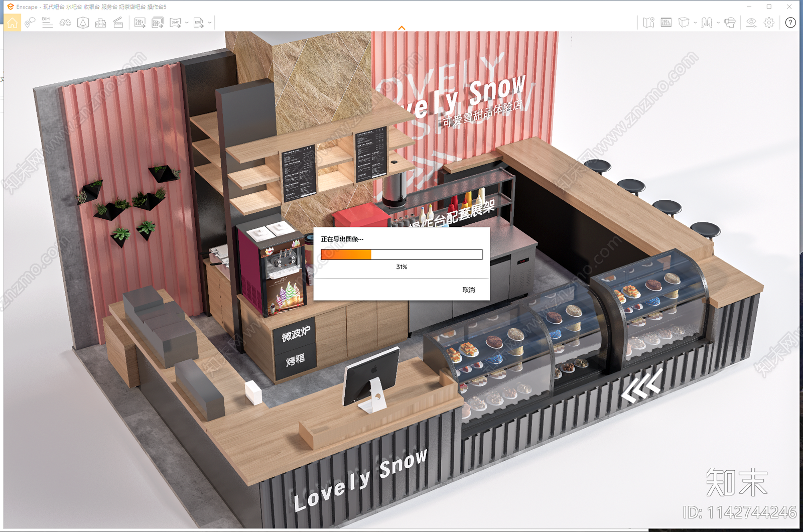Open collaborative annotations pin icon
Viewport: 803px width, 532px height.
[x=30, y=23]
